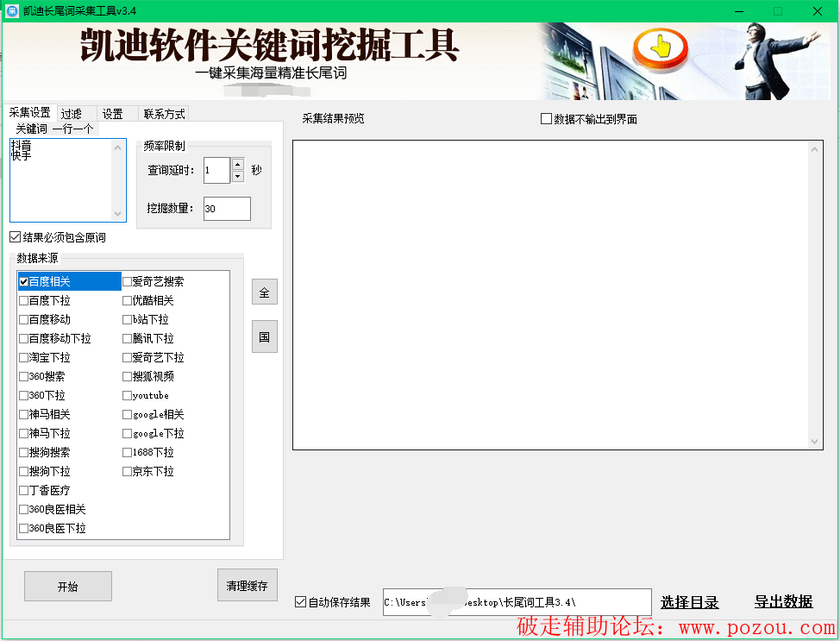Switch to the 采集设置 tab
Image resolution: width=840 pixels, height=641 pixels.
click(29, 112)
